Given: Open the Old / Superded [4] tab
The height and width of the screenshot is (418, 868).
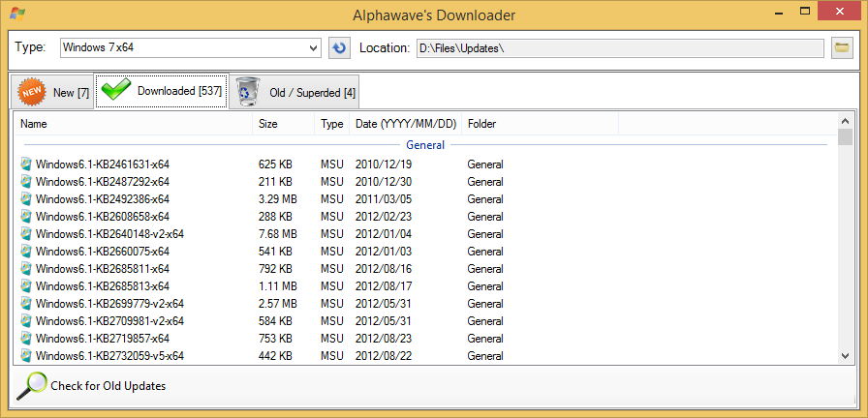Looking at the screenshot, I should coord(294,92).
